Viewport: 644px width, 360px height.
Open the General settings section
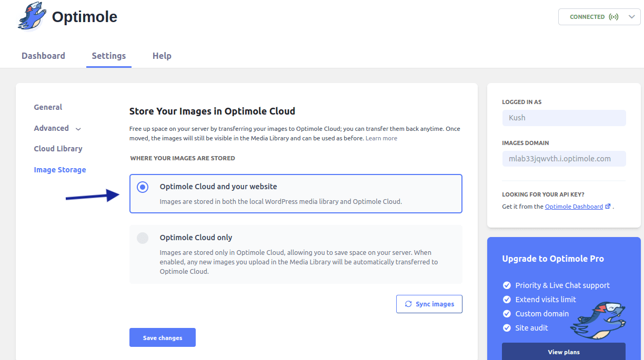48,107
